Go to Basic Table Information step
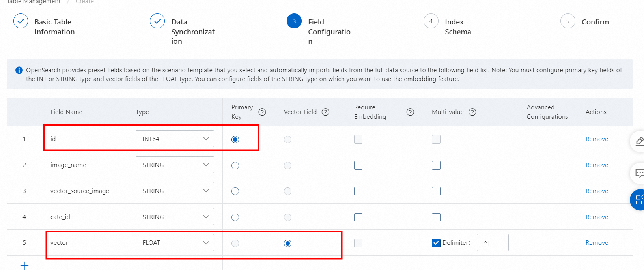The image size is (644, 270). point(21,21)
